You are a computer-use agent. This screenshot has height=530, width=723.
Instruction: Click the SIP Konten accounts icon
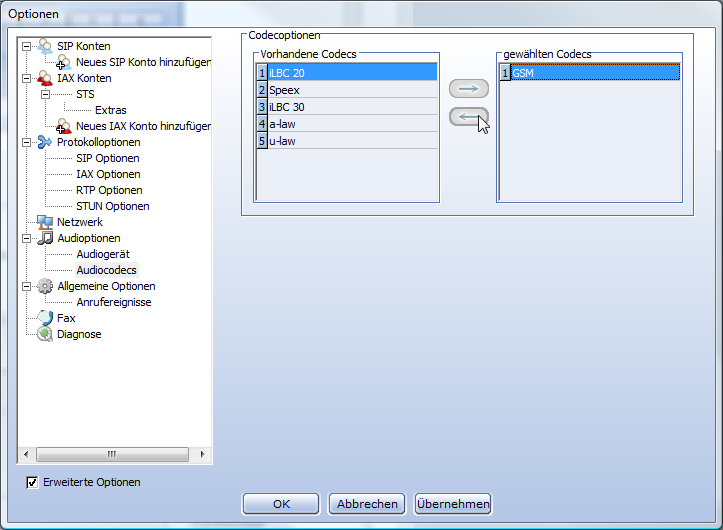pos(45,46)
